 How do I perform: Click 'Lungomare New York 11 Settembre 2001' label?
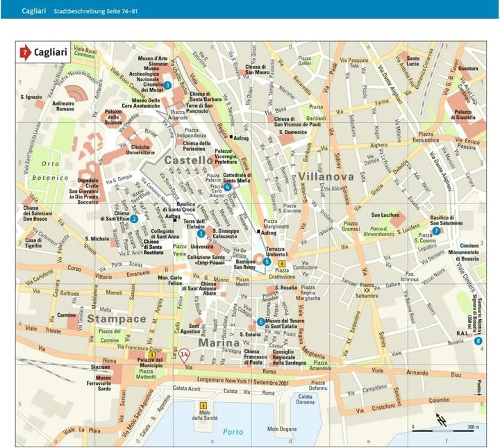(x=243, y=381)
